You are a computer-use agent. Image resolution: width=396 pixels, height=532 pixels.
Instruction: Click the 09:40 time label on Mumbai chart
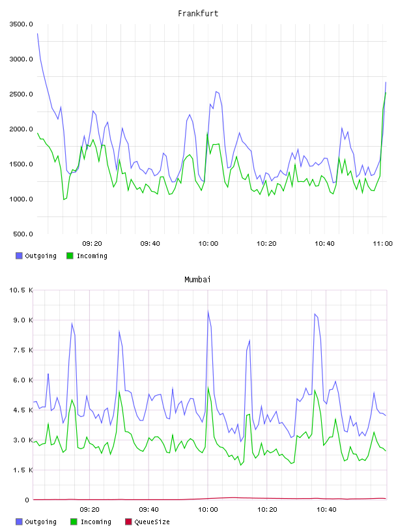(x=149, y=510)
